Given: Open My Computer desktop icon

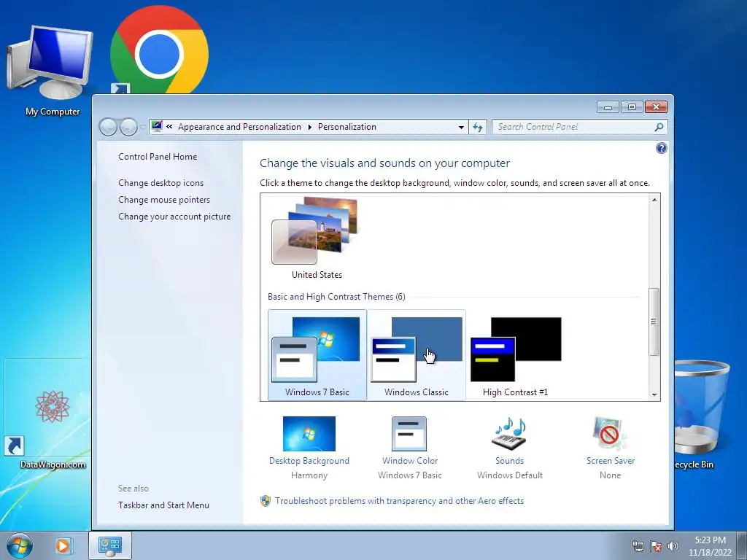Looking at the screenshot, I should tap(50, 71).
